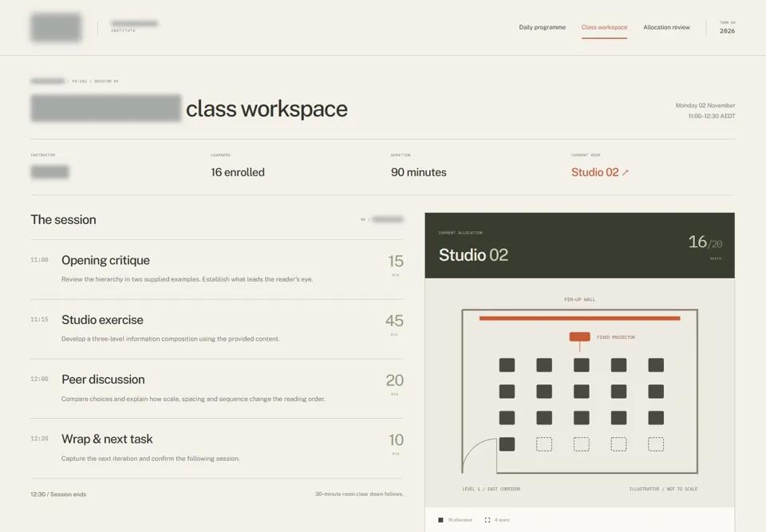Select the orange pin-up wall bar

pos(579,318)
